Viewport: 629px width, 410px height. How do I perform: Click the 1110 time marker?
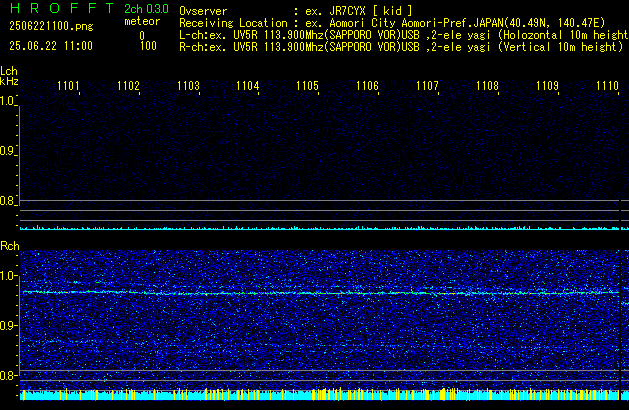coord(607,86)
